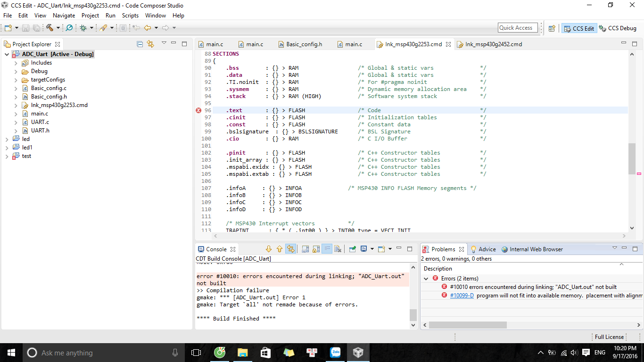Toggle Scroll Lock in Console toolbar
The image size is (644, 362).
point(316,249)
